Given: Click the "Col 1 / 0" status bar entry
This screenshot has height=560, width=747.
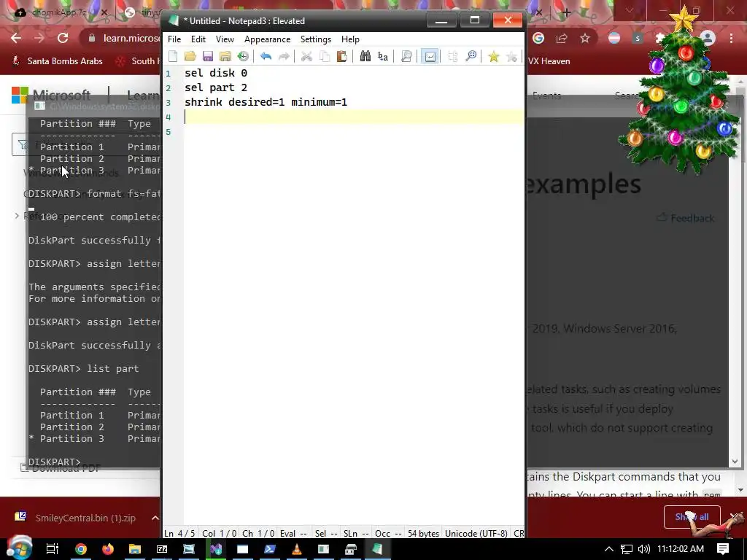Looking at the screenshot, I should coord(219,533).
